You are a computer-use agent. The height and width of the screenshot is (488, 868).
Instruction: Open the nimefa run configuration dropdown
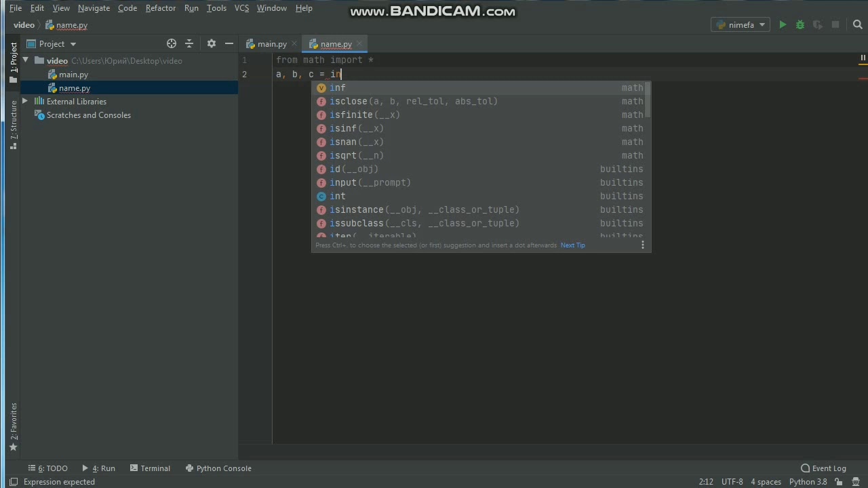741,25
